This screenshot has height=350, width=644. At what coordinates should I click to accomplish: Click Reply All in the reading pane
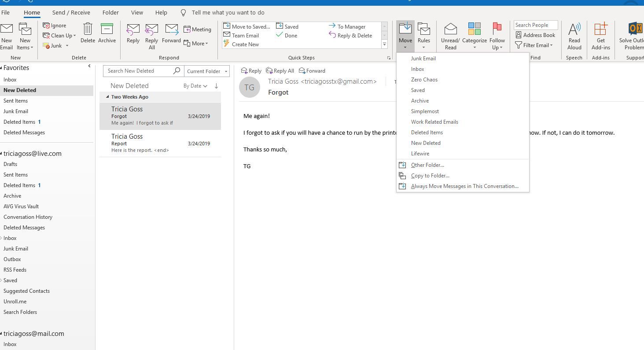[280, 70]
